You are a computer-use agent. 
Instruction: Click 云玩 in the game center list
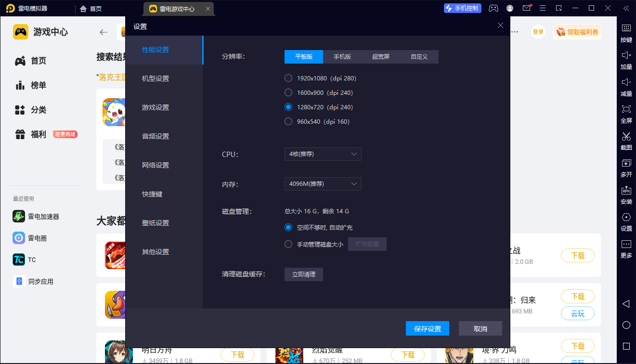[x=578, y=313]
